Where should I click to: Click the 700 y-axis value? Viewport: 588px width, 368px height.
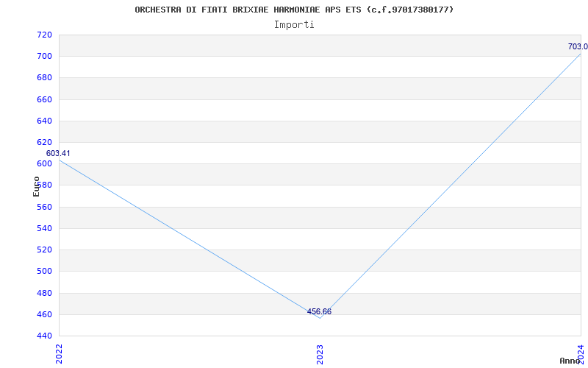click(x=45, y=57)
